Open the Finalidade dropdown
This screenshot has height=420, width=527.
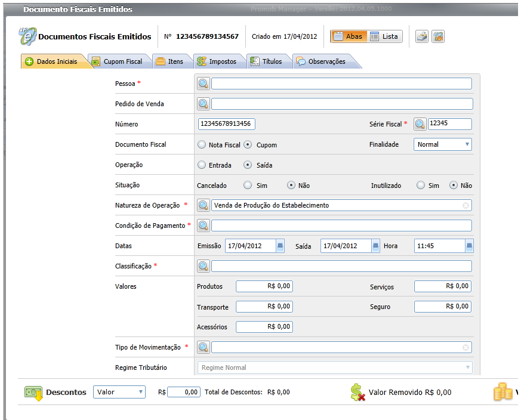[443, 144]
